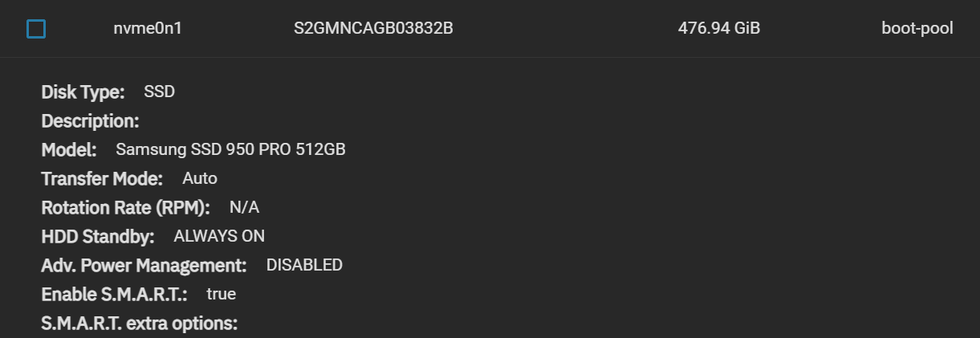Click the Adv. Power Management label

pyautogui.click(x=144, y=266)
